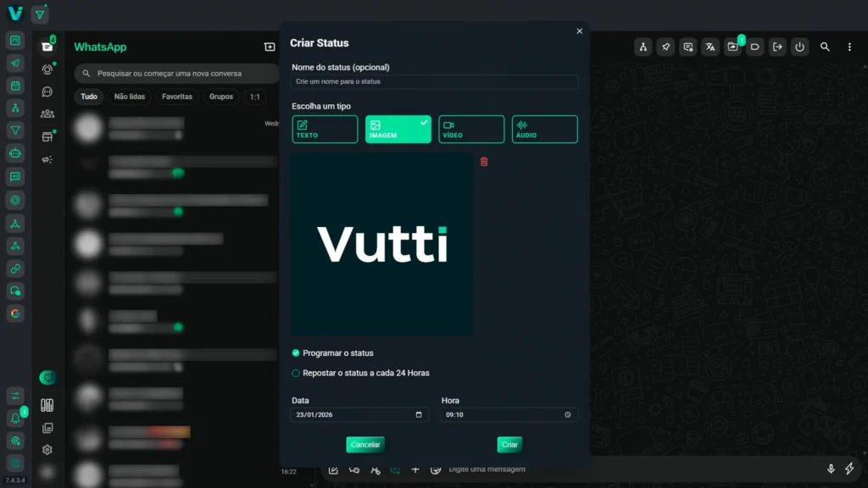The image size is (868, 488).
Task: Open the clock picker in the Hora field
Action: (x=568, y=415)
